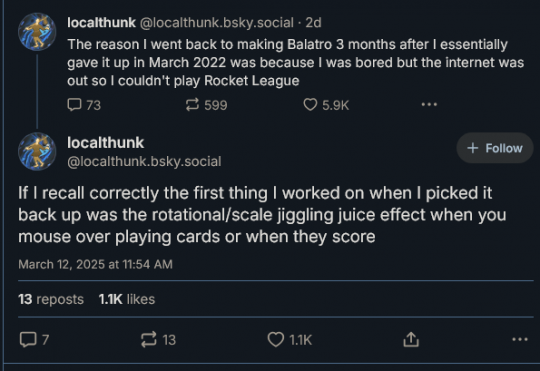540x371 pixels.
Task: Open the parent post's 2d timestamp
Action: click(313, 23)
